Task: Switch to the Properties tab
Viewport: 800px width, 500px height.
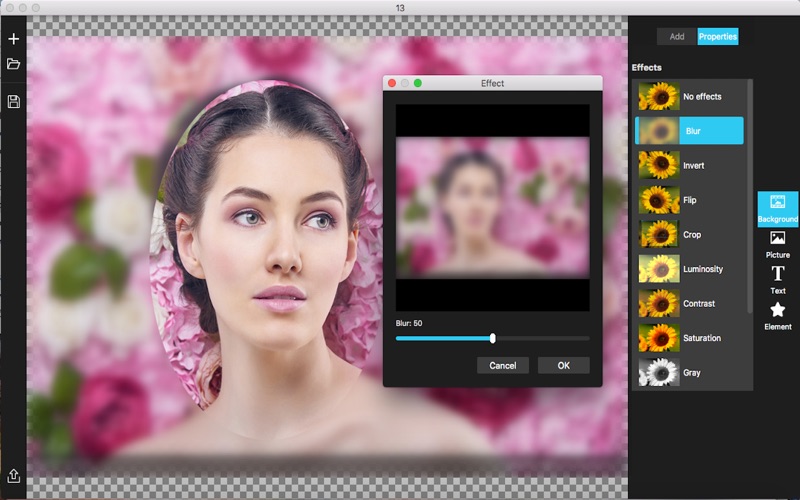Action: pos(717,36)
